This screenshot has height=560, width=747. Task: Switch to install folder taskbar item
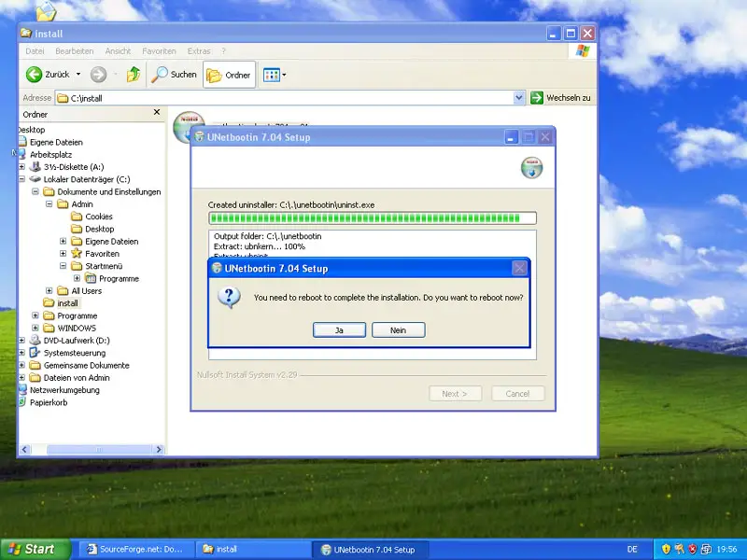click(x=252, y=549)
